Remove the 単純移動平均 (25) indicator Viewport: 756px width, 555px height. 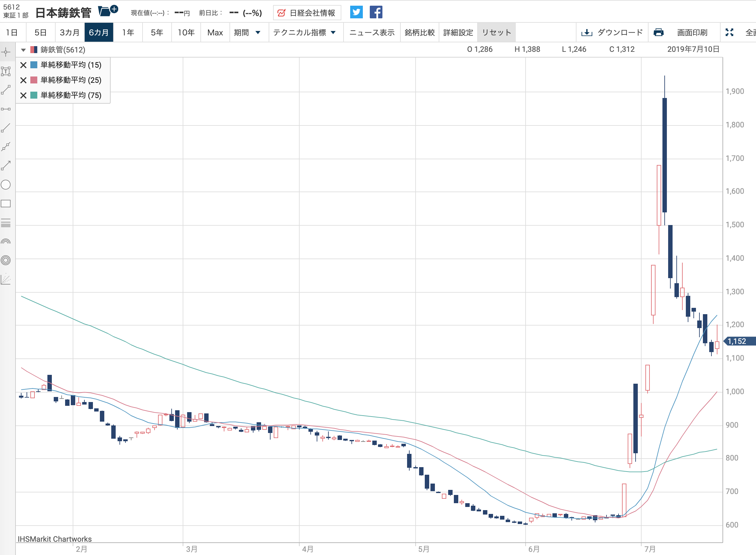click(23, 80)
